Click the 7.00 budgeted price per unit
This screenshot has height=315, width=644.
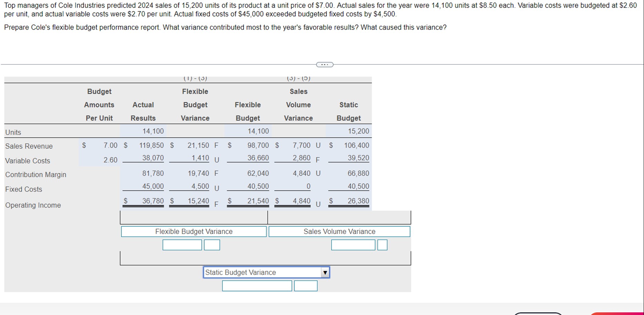coord(110,145)
